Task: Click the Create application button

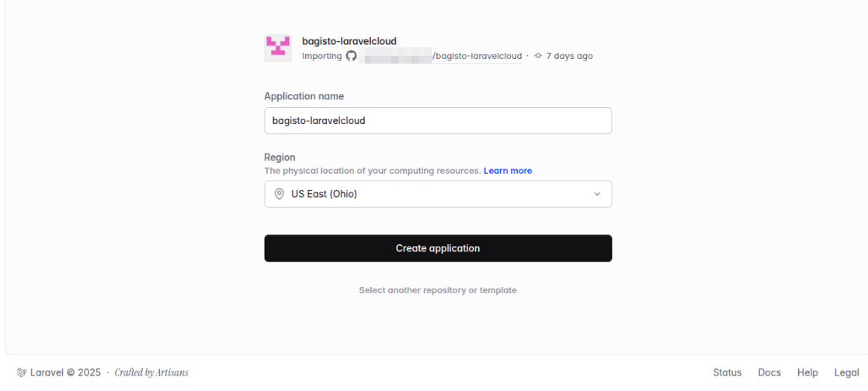Action: tap(438, 248)
